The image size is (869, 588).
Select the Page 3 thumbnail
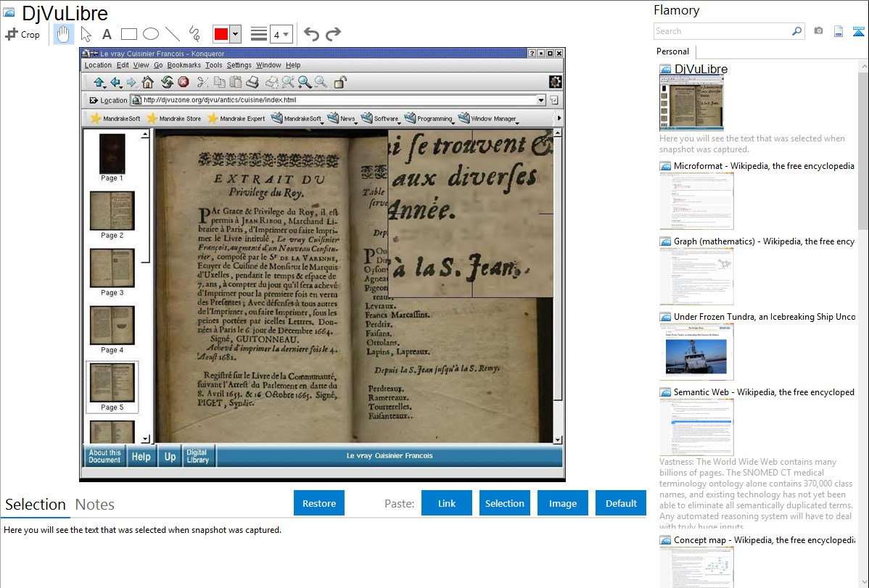[x=112, y=272]
